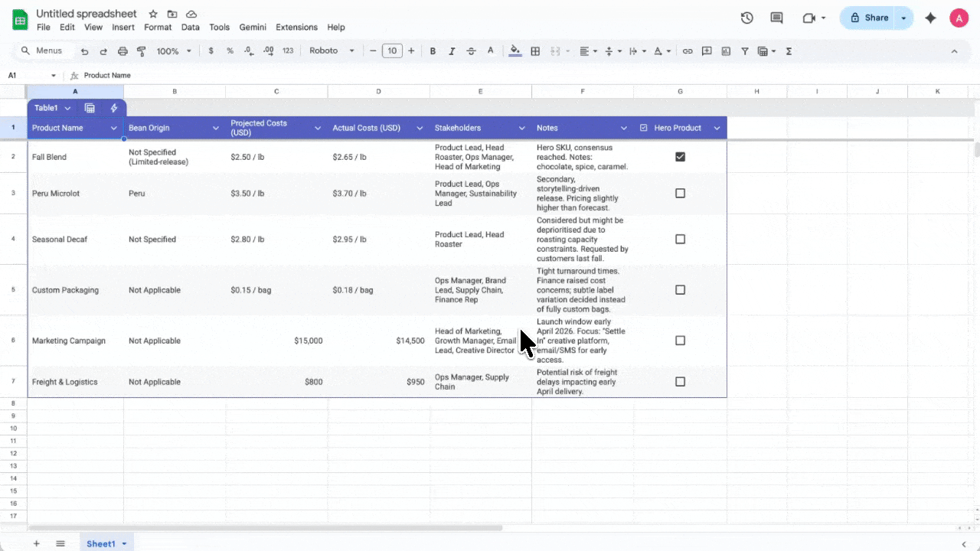Check Hero Product for Peru Microlot
The height and width of the screenshot is (551, 980).
pyautogui.click(x=680, y=193)
